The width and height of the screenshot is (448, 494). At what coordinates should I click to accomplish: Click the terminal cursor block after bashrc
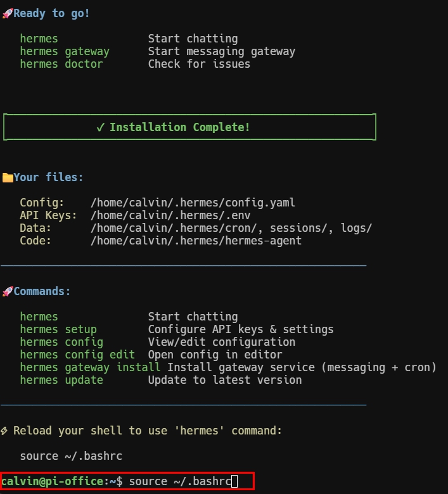coord(234,481)
